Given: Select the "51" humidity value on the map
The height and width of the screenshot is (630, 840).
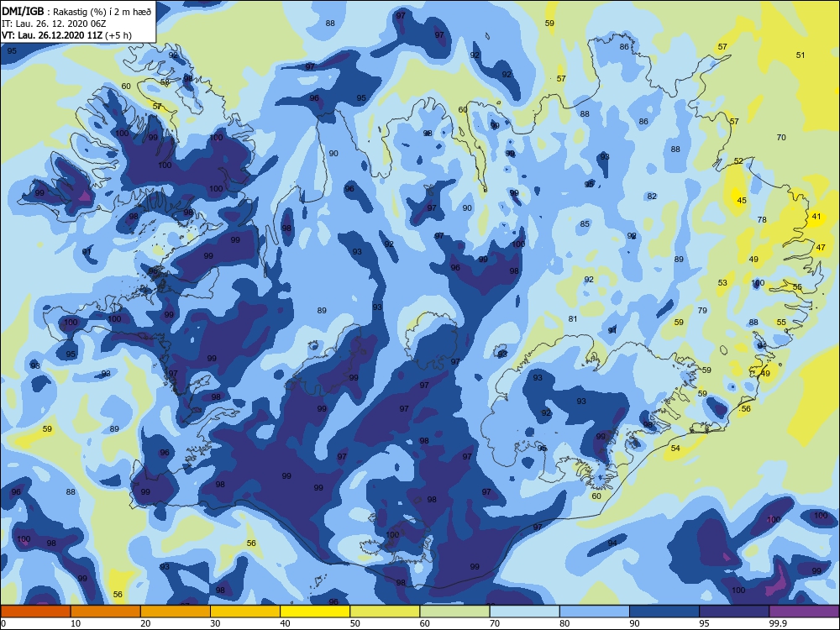Looking at the screenshot, I should click(x=801, y=55).
